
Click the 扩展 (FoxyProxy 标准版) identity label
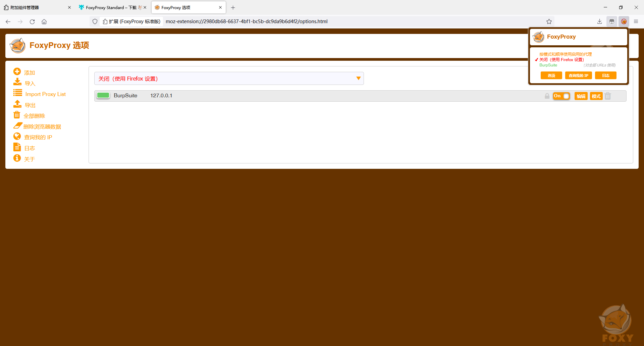131,21
